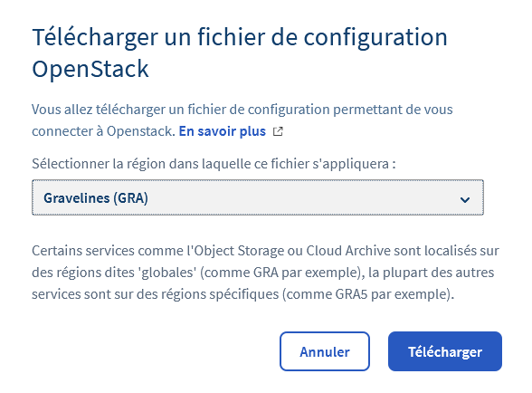Select the region combo box field
Screen dimensions: 532x393
[x=258, y=197]
